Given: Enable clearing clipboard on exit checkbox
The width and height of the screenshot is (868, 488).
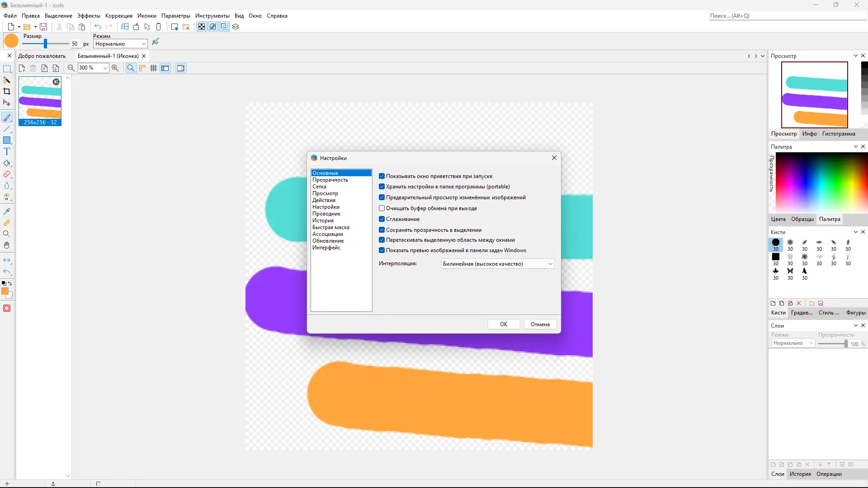Looking at the screenshot, I should (x=382, y=208).
